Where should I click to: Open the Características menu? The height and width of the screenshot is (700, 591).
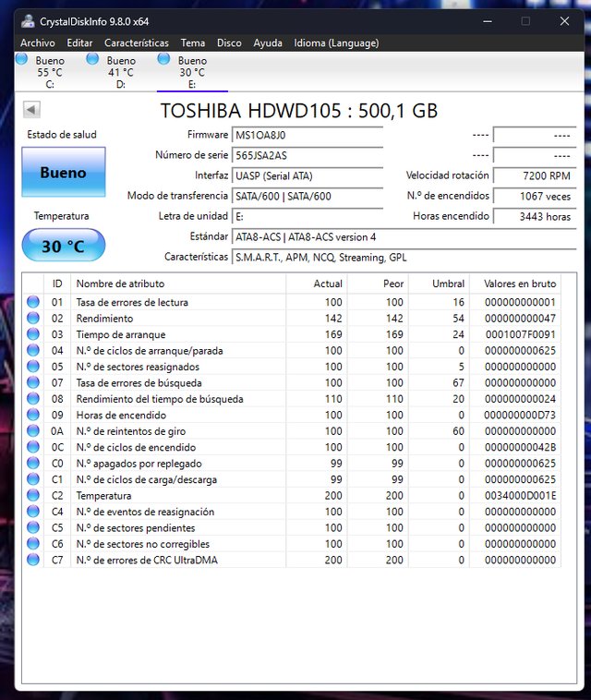[x=136, y=42]
